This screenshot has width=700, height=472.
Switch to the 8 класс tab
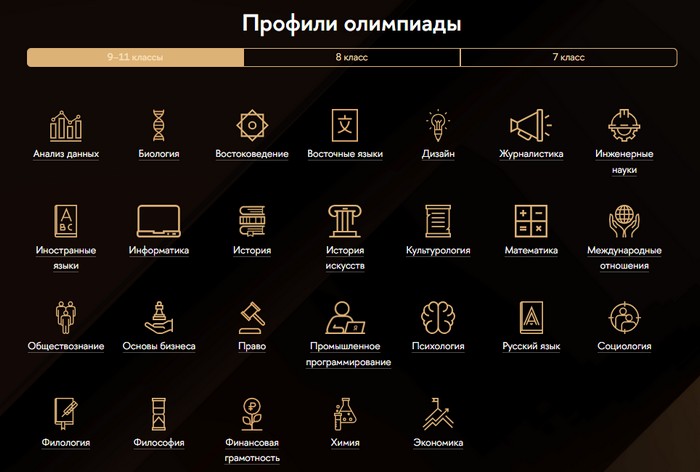coord(352,57)
